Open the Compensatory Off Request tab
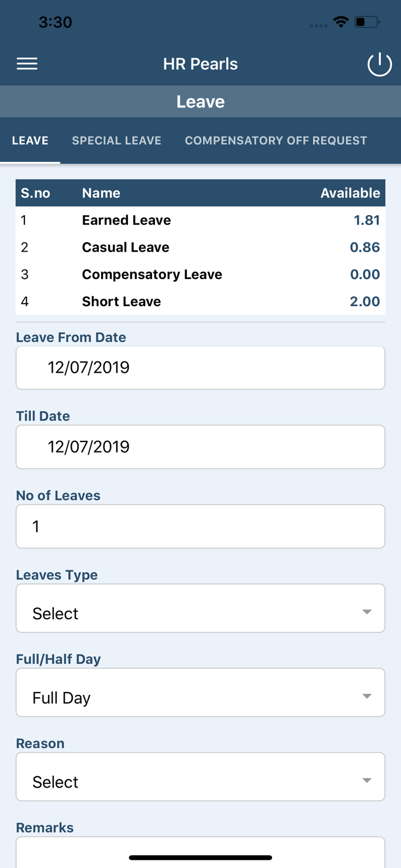 tap(275, 141)
